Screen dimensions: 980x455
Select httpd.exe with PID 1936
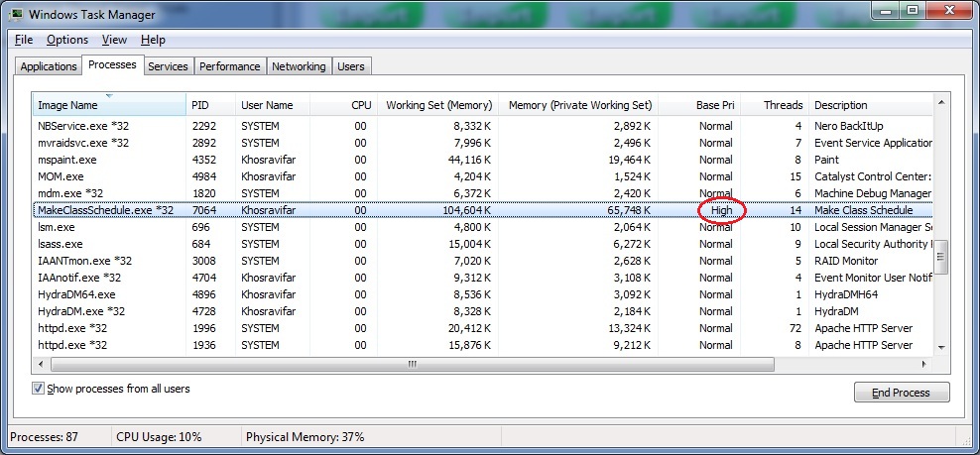[x=482, y=345]
